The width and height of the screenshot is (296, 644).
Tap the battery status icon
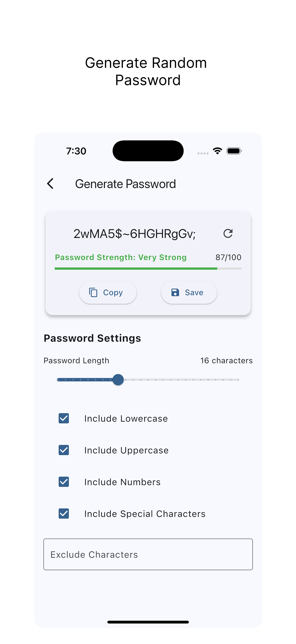[234, 151]
